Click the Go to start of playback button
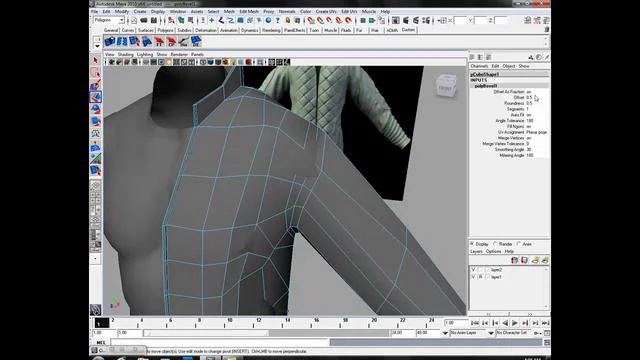The width and height of the screenshot is (640, 360). click(475, 323)
